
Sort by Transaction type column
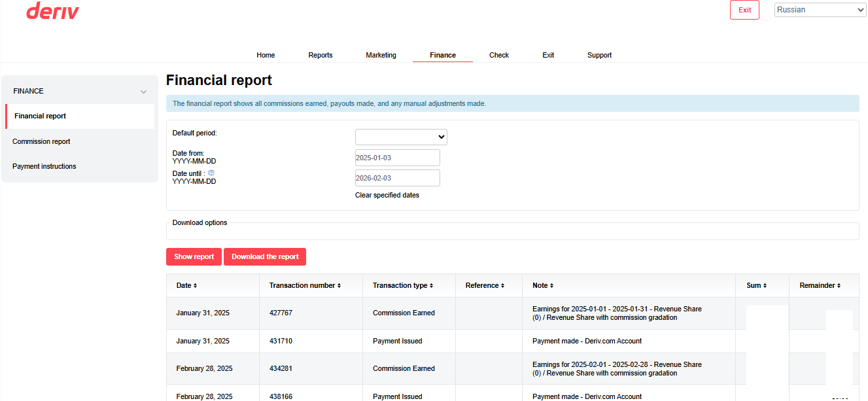[x=402, y=286]
